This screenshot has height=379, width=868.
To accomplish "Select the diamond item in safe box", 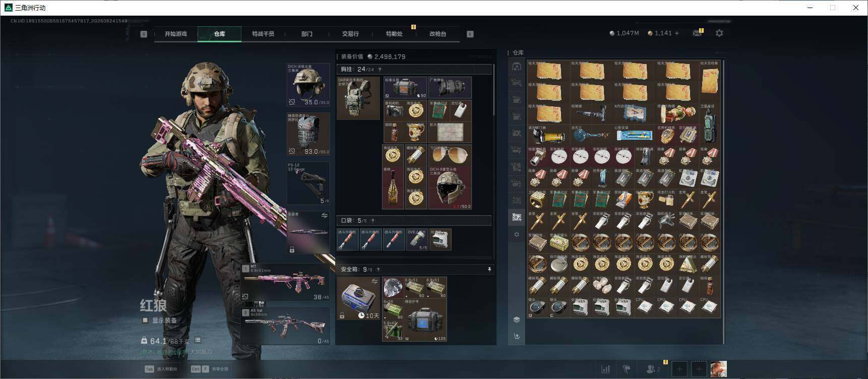I will click(393, 288).
